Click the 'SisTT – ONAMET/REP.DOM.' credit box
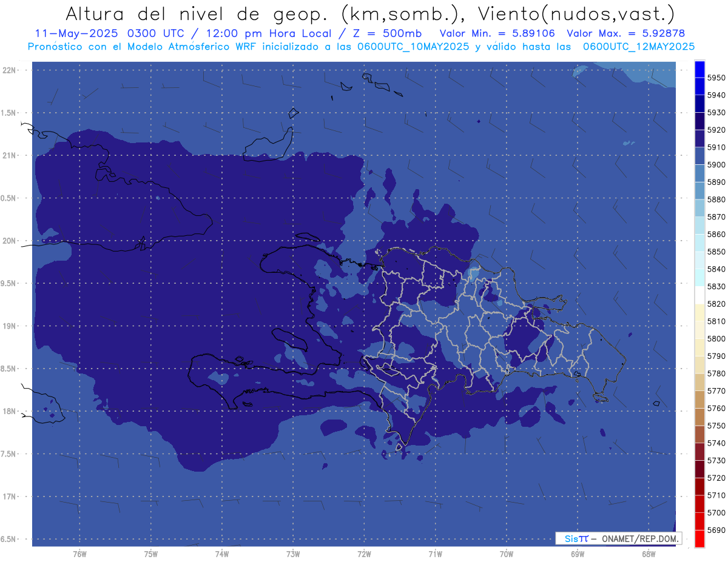This screenshot has width=728, height=562. pyautogui.click(x=618, y=538)
